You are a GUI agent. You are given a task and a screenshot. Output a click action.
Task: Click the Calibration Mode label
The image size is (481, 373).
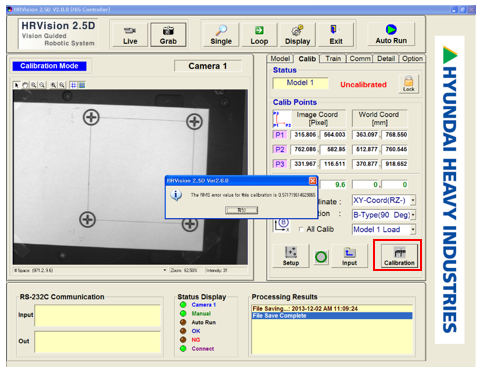coord(49,66)
